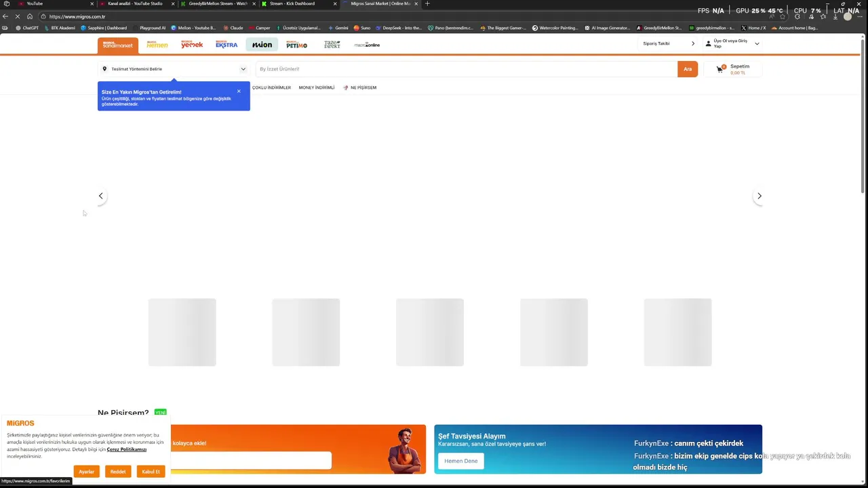Image resolution: width=868 pixels, height=488 pixels.
Task: Stop page loading with the X button
Action: tap(18, 16)
